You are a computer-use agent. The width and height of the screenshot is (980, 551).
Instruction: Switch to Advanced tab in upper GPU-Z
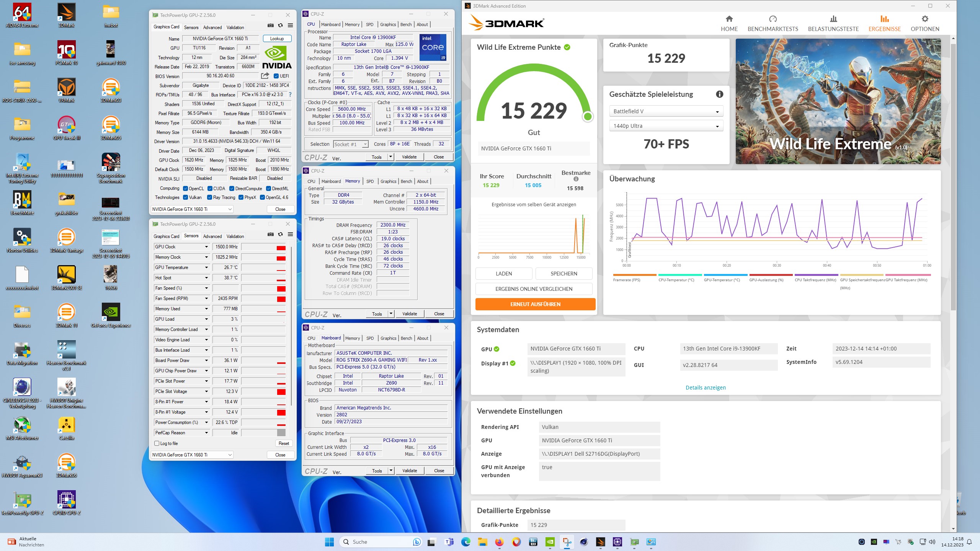212,28
